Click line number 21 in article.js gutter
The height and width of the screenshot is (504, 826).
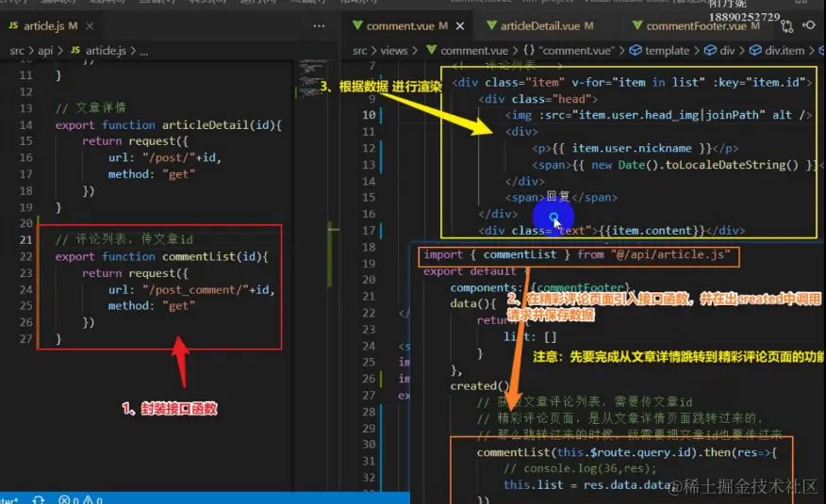[25, 240]
